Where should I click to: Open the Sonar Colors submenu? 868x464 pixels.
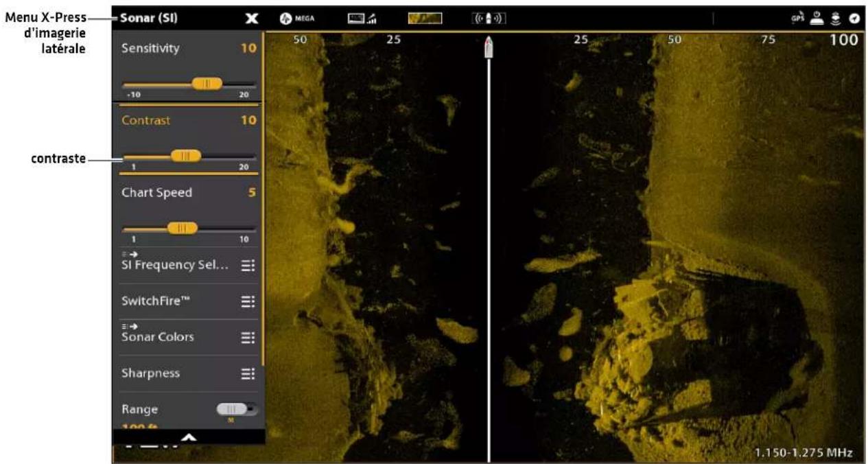pos(188,337)
